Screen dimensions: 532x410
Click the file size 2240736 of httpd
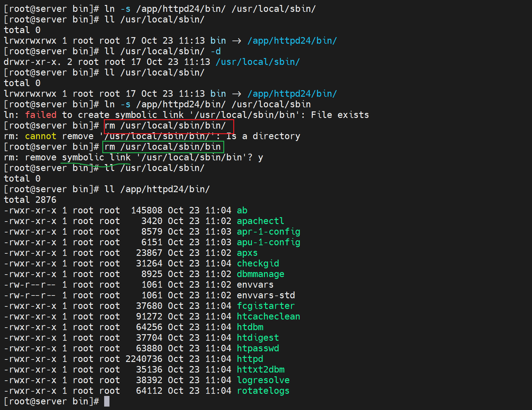[x=144, y=359]
